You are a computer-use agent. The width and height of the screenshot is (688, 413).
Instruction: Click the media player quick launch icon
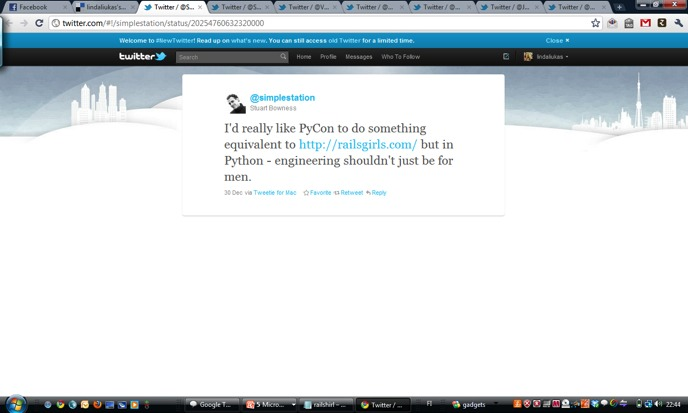(x=134, y=405)
